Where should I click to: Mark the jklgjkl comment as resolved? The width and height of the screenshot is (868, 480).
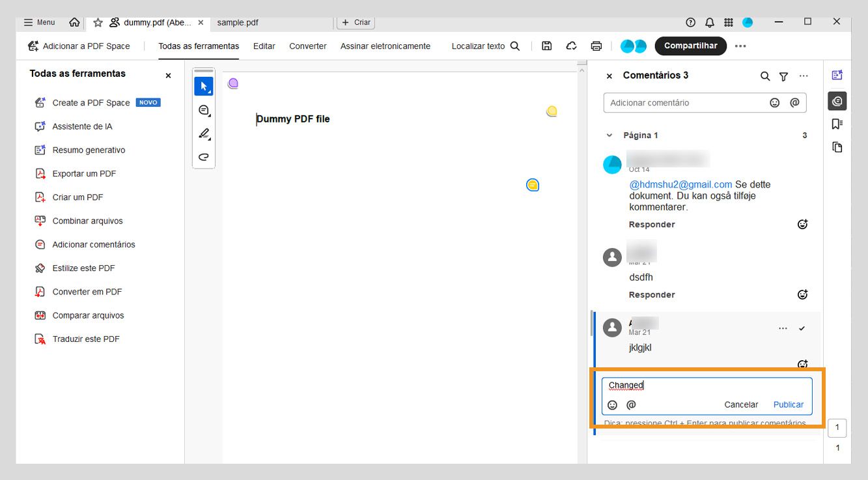(802, 329)
